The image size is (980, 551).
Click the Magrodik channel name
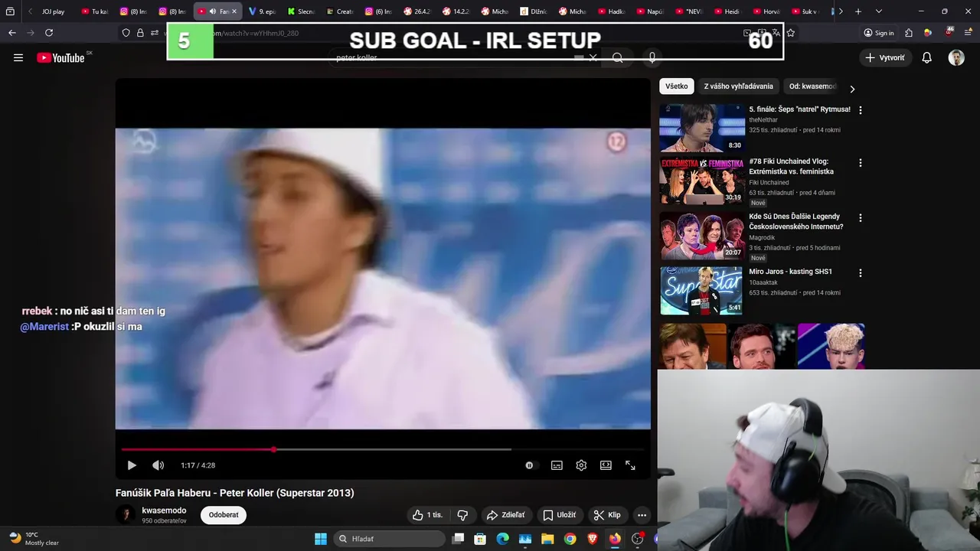pyautogui.click(x=762, y=238)
